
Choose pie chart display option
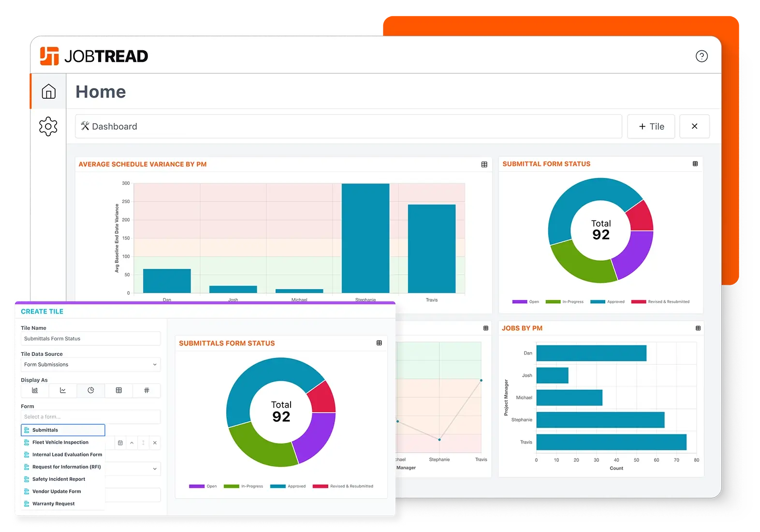click(x=91, y=390)
